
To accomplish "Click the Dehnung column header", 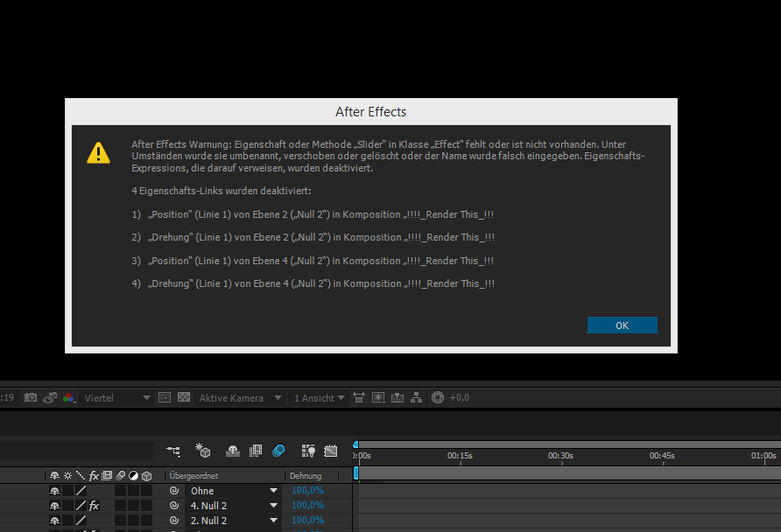I will click(x=306, y=476).
